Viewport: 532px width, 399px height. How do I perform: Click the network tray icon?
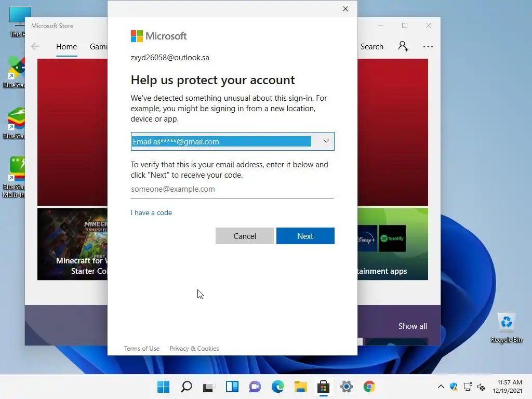(x=468, y=387)
